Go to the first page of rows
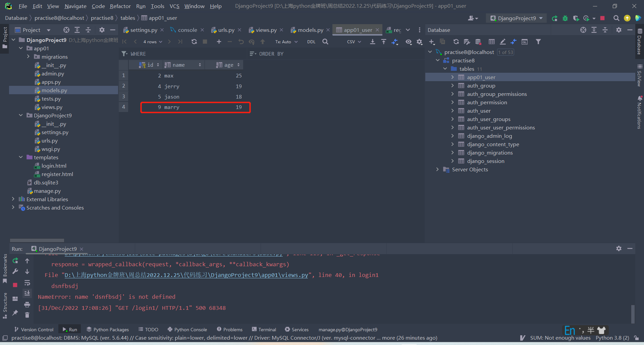The image size is (644, 345). 124,42
